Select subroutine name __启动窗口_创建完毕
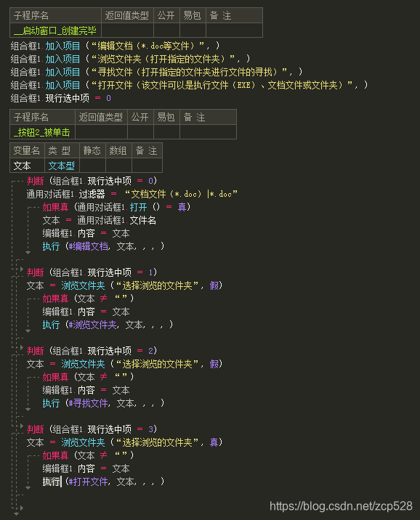 click(55, 31)
